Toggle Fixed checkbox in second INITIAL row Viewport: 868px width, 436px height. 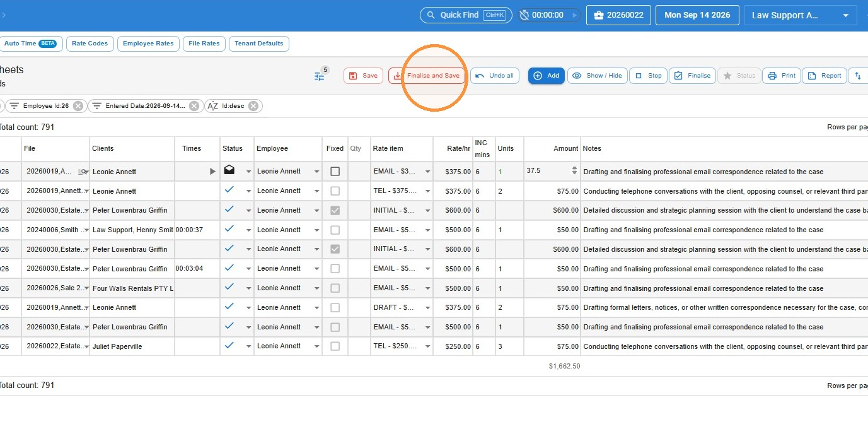pyautogui.click(x=335, y=249)
